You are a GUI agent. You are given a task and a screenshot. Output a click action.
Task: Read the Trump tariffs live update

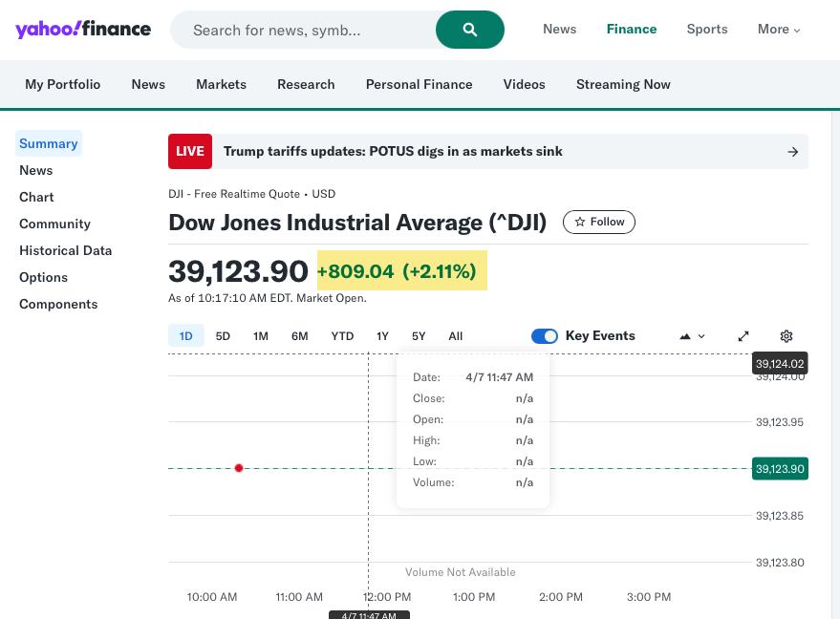tap(393, 152)
